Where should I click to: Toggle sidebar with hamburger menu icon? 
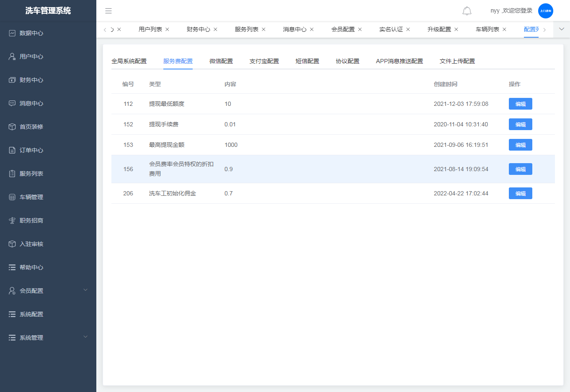pyautogui.click(x=108, y=11)
